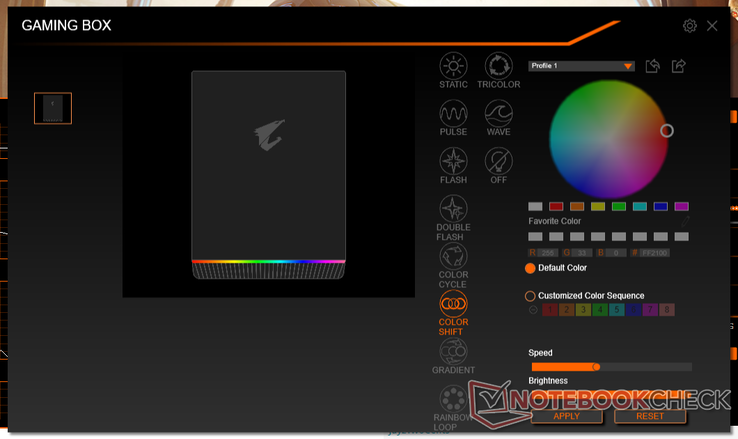
Task: Select the Rainbow Loop effect
Action: tap(453, 408)
